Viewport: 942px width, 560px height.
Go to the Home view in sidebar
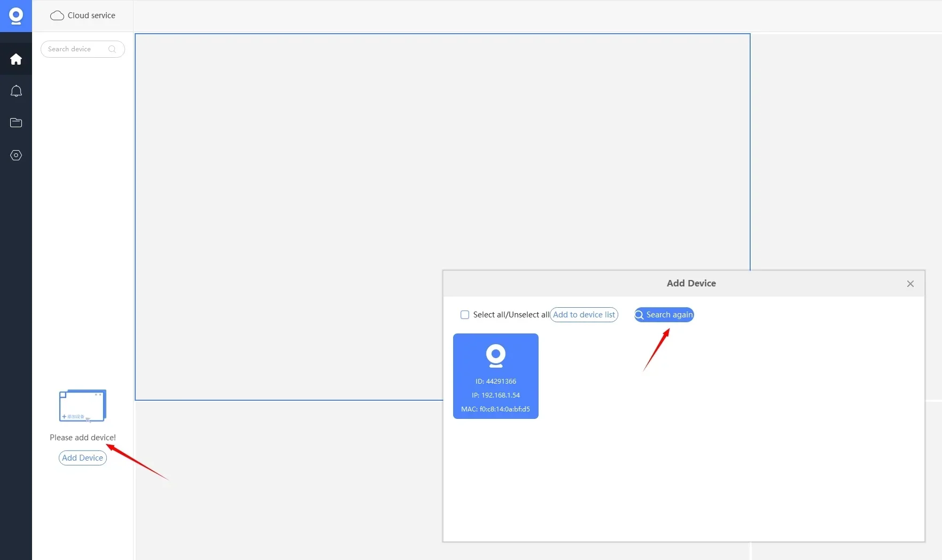click(x=16, y=59)
